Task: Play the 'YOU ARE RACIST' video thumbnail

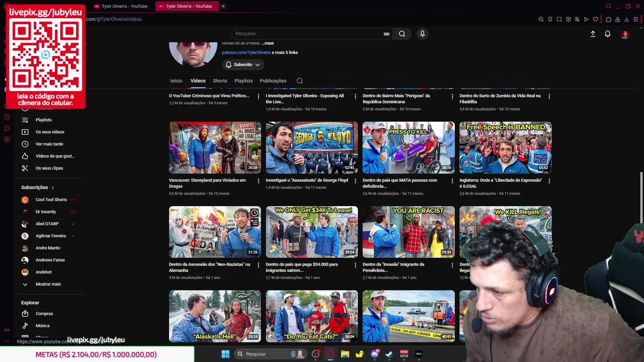Action: click(409, 232)
